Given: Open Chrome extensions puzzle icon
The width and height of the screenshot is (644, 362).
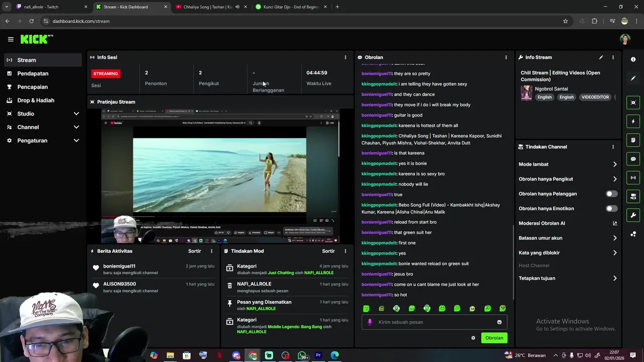Looking at the screenshot, I should (595, 21).
